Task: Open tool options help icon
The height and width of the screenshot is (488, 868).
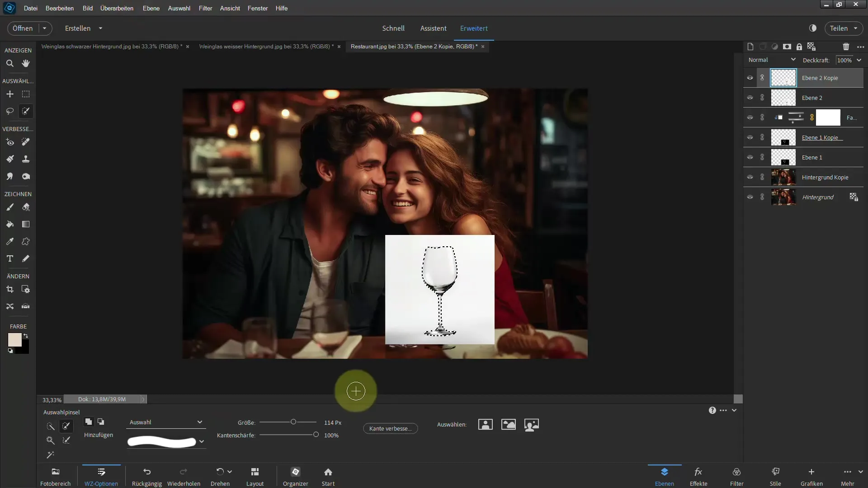Action: click(712, 410)
